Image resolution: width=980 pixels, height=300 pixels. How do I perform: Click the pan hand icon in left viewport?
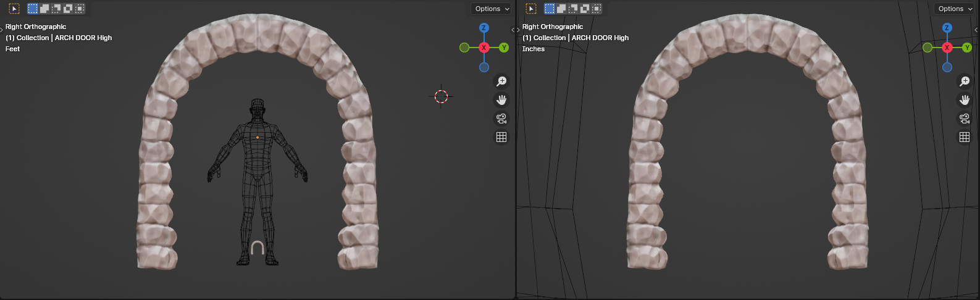click(501, 100)
